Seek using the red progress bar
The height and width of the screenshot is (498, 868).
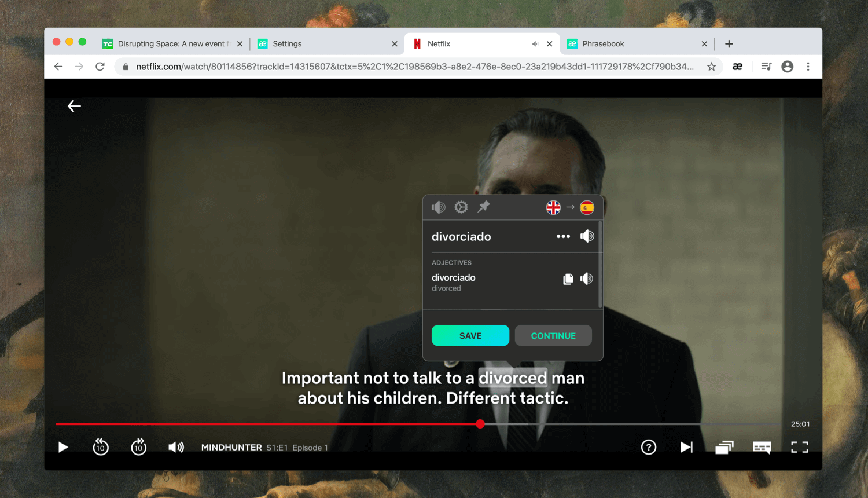(405, 424)
